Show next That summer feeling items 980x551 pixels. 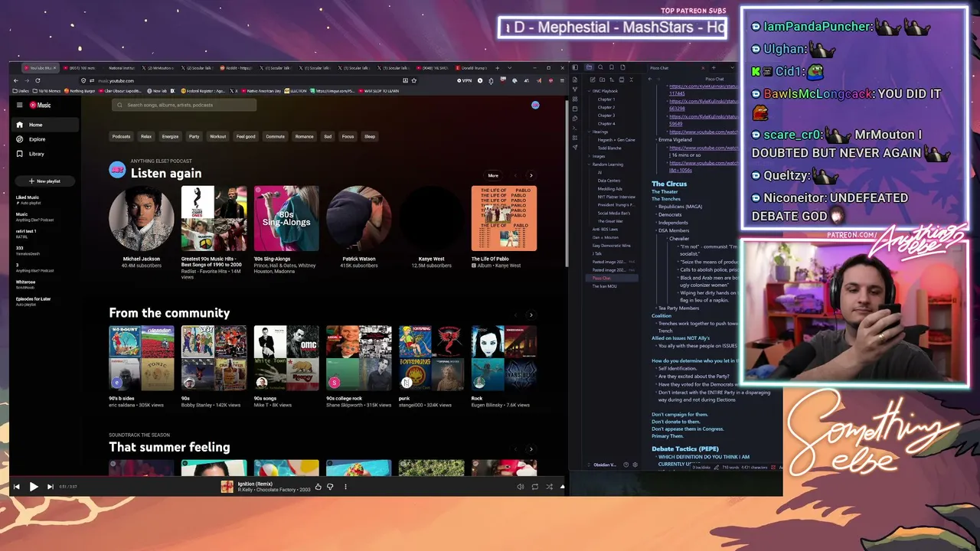tap(531, 449)
